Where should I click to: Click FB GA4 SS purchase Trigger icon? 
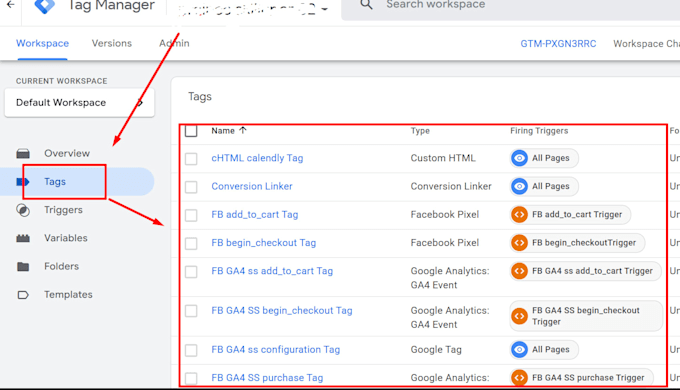pos(519,377)
